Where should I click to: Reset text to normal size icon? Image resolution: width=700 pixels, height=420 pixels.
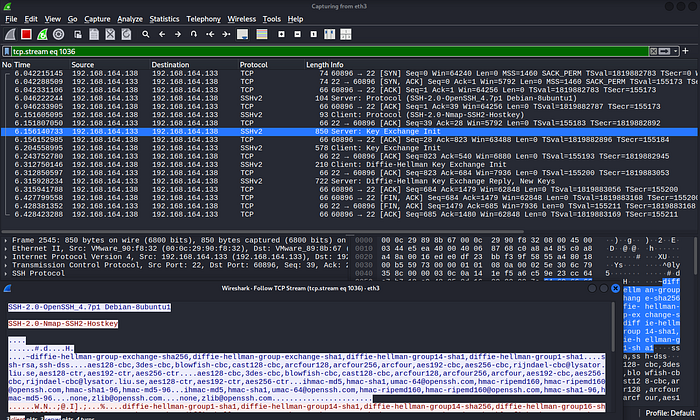pos(313,34)
